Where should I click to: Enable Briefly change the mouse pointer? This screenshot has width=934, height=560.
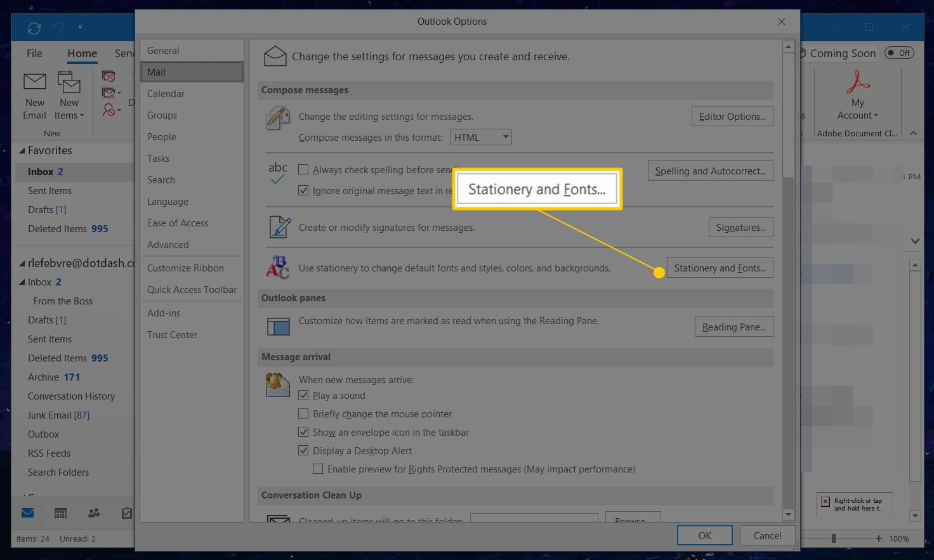(303, 413)
